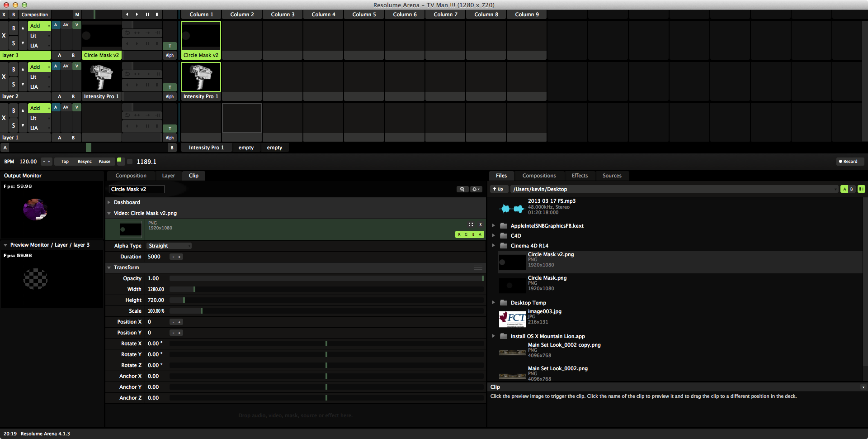
Task: Click the fullscreen icon in the video clip row
Action: tap(471, 224)
